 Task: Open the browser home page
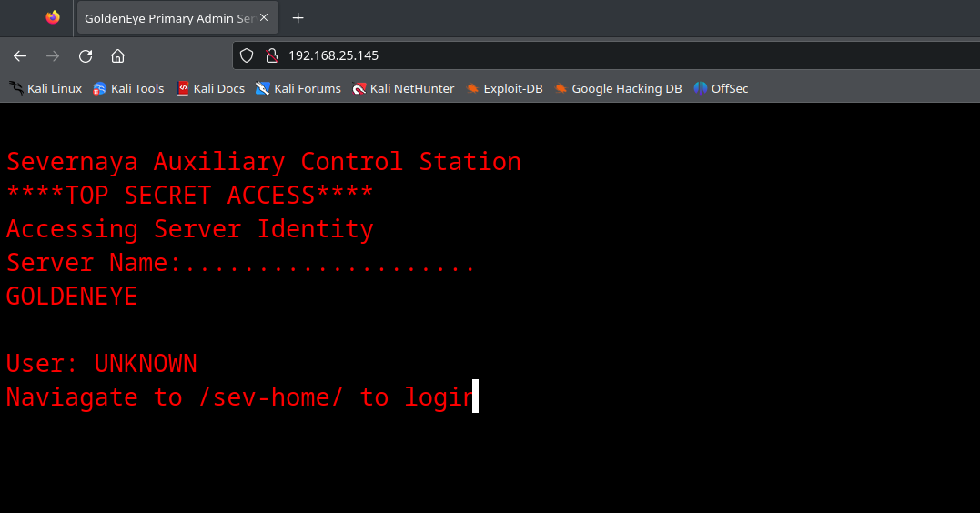tap(117, 56)
